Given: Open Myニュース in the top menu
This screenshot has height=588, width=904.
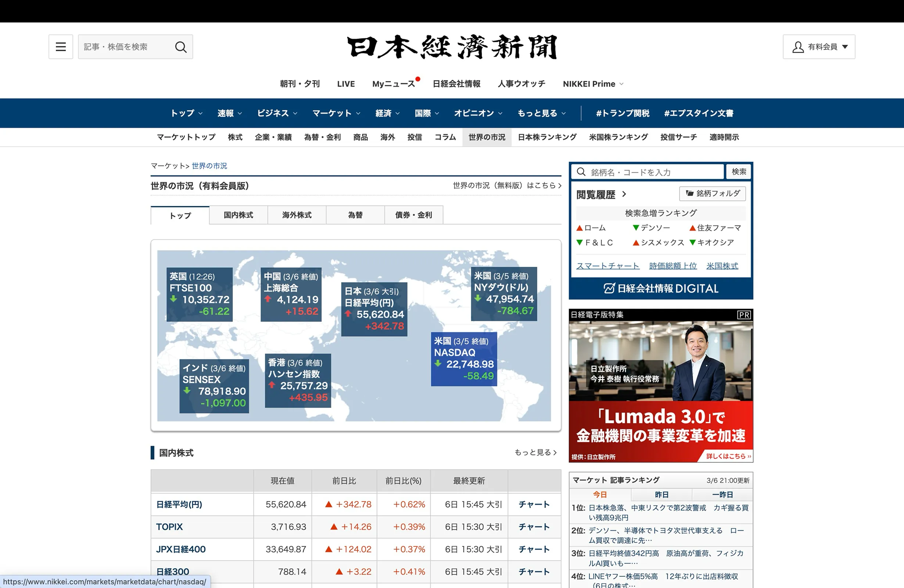Looking at the screenshot, I should [394, 84].
